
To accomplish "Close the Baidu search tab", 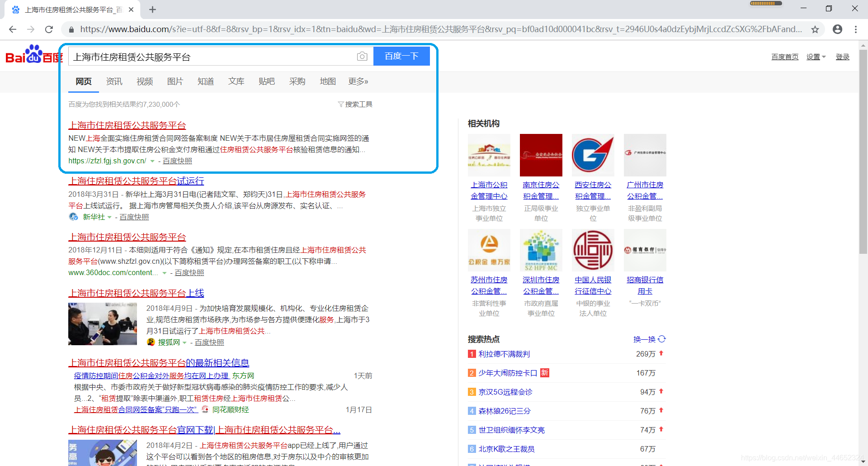I will click(x=131, y=10).
